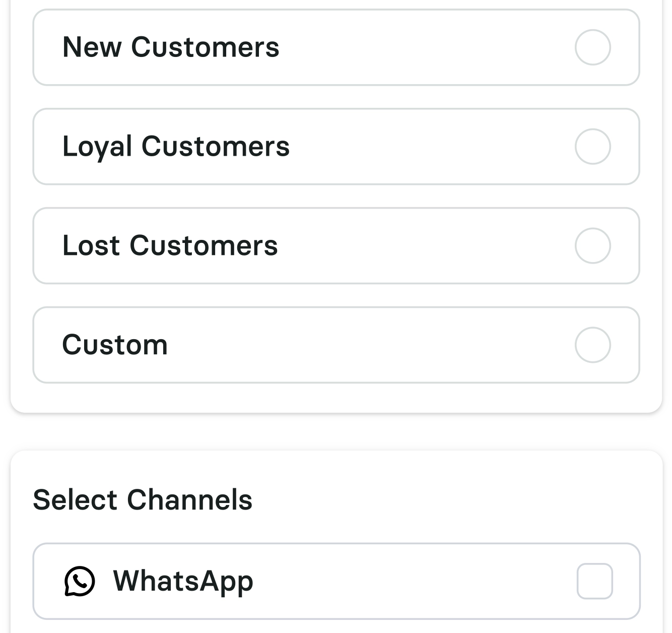
Task: Choose the Loyal Customers radio button
Action: coord(592,147)
